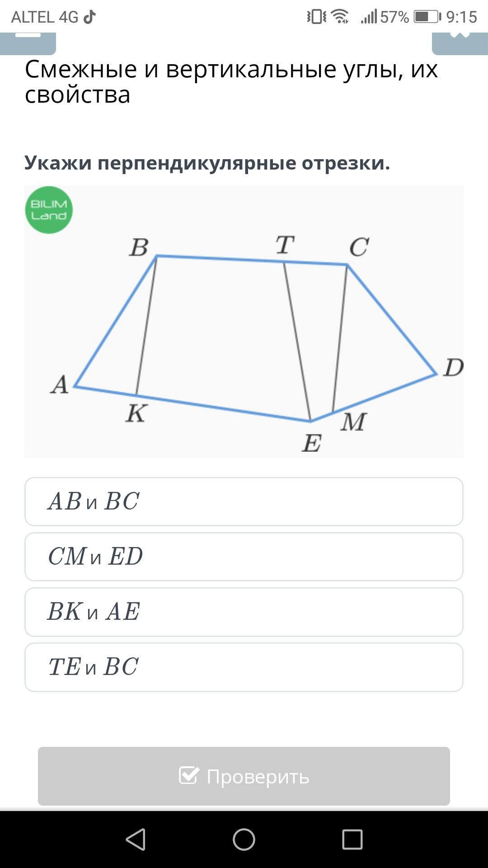The width and height of the screenshot is (488, 868).
Task: Click the lesson title Смежные и вертикальные углы
Action: tap(231, 81)
